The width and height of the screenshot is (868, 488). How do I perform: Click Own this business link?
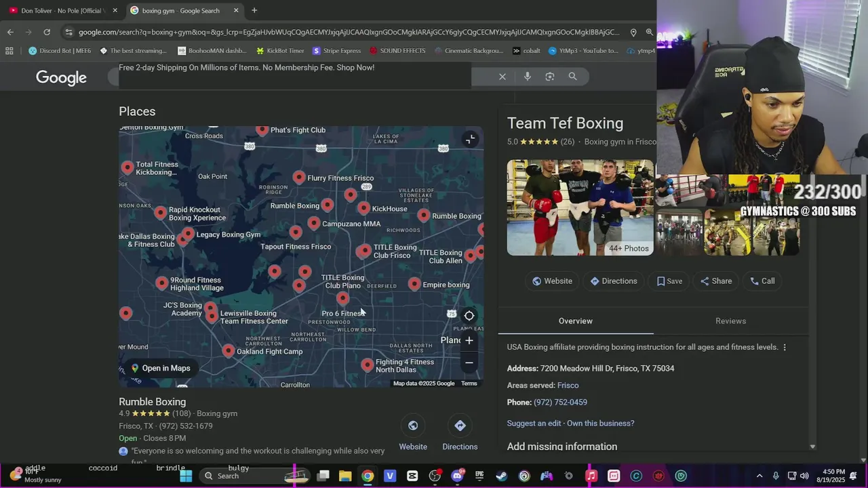600,424
